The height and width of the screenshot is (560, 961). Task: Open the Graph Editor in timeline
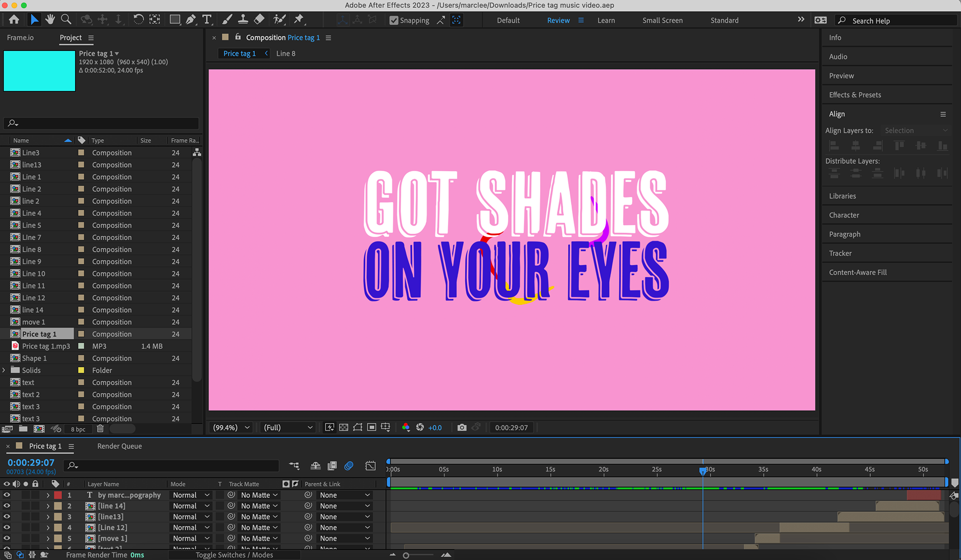370,466
